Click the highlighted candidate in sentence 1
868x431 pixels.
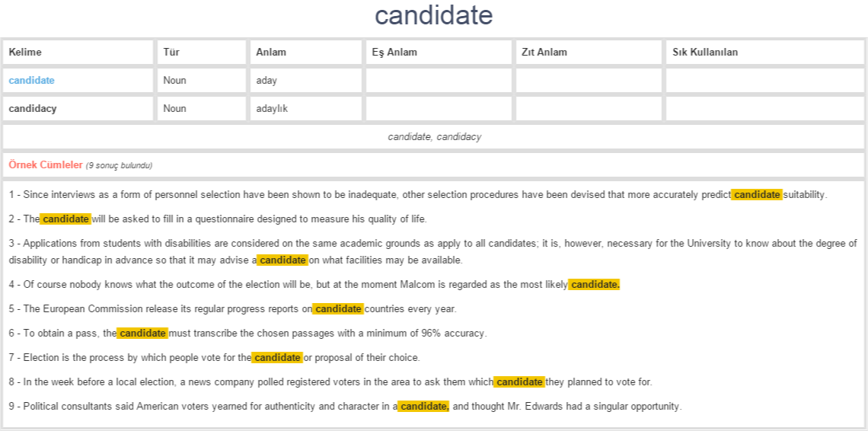(x=757, y=195)
